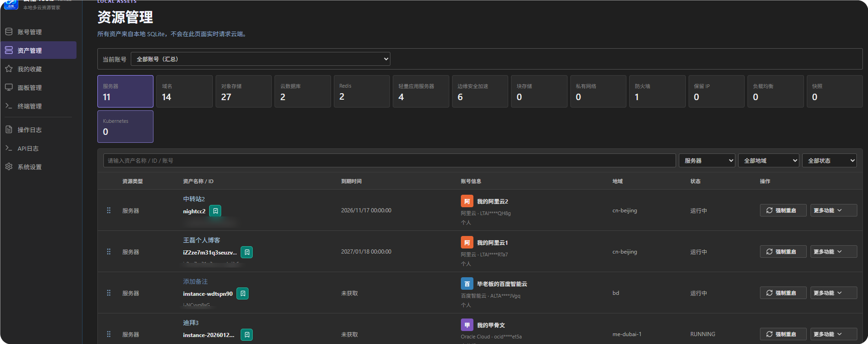Select the 负载均衡 card
868x344 pixels.
click(x=776, y=91)
